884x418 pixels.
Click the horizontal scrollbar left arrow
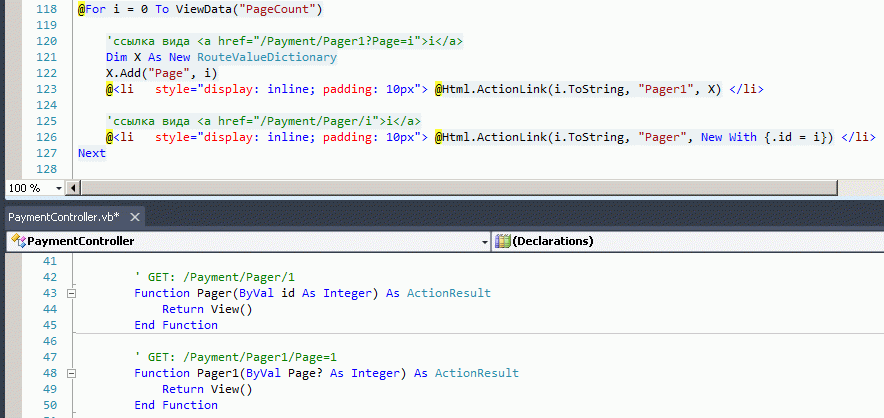tap(74, 188)
